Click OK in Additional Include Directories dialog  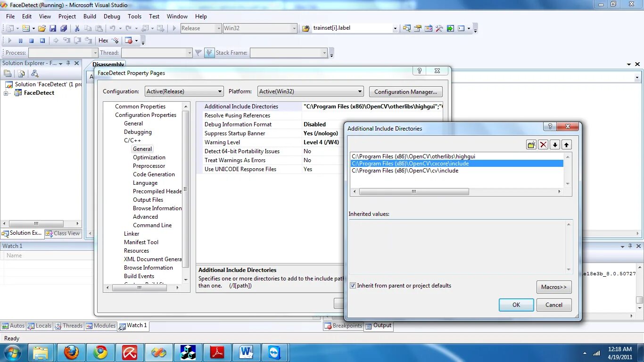[516, 305]
